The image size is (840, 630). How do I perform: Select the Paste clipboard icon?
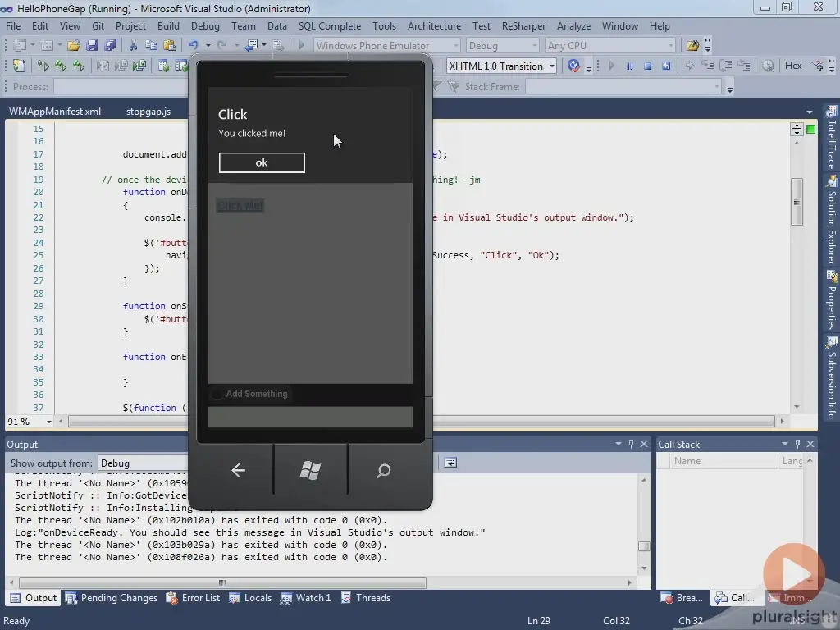pyautogui.click(x=171, y=45)
